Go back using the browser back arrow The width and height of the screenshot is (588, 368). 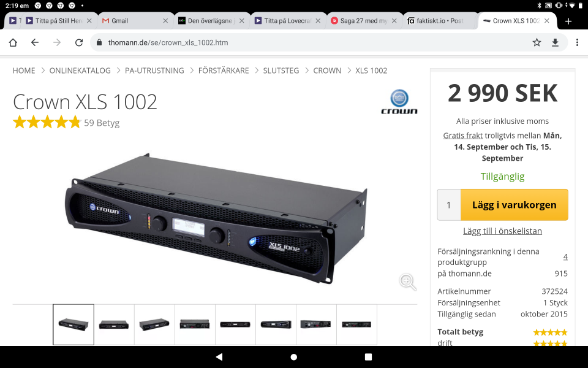35,42
